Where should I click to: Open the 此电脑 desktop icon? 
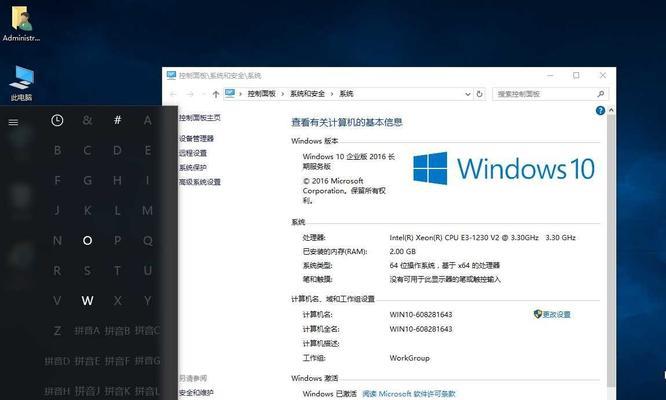tap(22, 83)
